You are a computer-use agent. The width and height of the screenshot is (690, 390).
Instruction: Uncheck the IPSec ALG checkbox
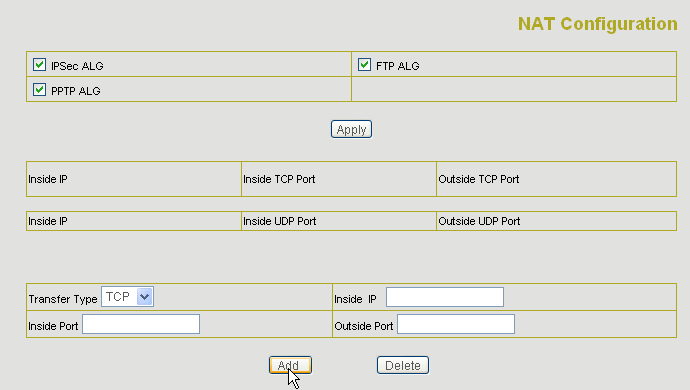click(39, 65)
